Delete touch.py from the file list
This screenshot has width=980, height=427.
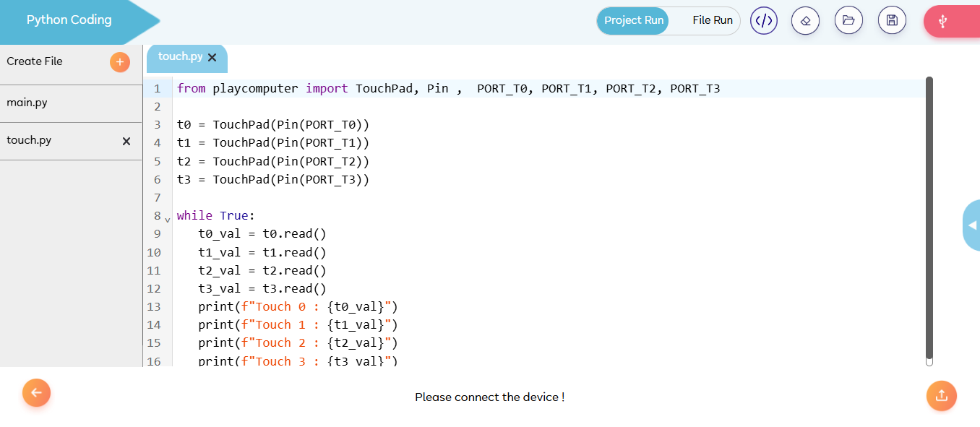[x=126, y=141]
